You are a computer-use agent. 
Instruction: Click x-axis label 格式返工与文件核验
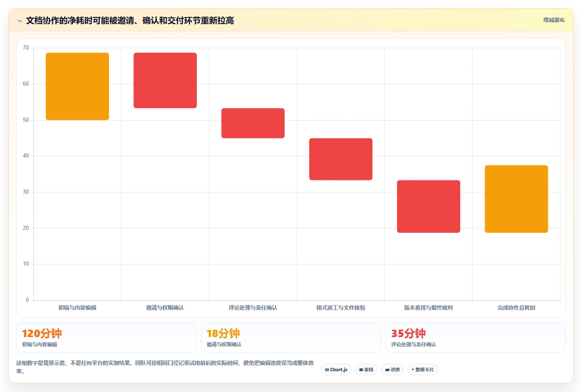[341, 308]
